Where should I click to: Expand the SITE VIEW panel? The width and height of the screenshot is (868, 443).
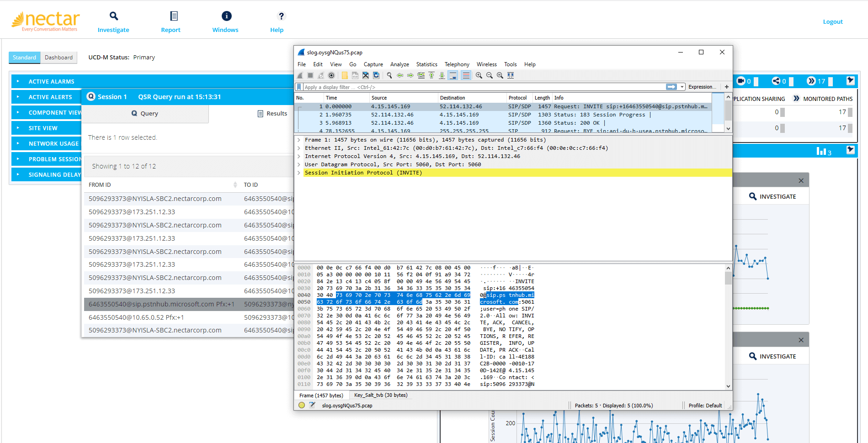point(46,128)
